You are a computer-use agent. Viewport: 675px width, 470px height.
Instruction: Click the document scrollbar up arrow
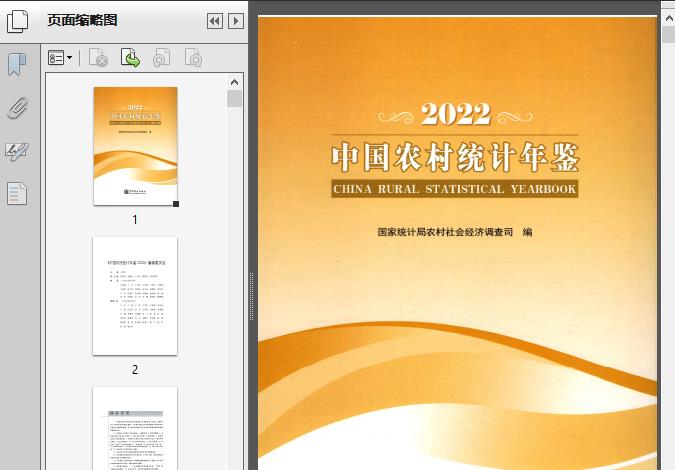pos(669,19)
